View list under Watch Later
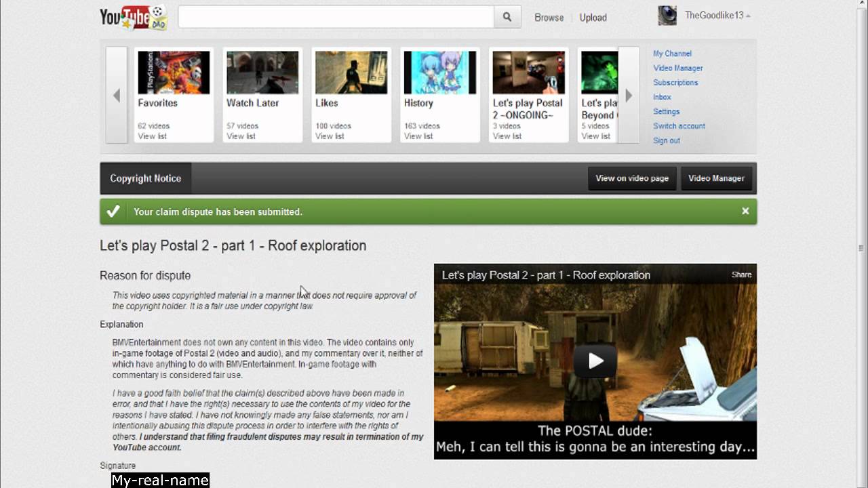Screen dimensions: 868x488 (x=241, y=136)
